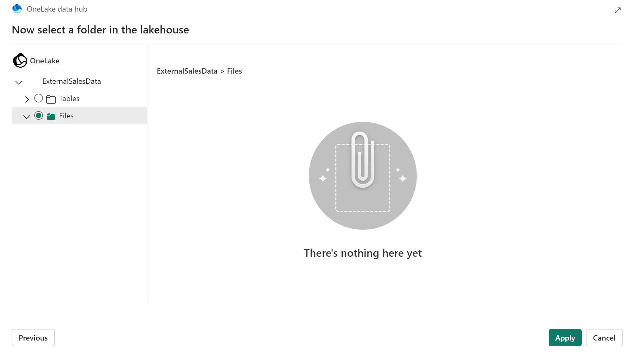This screenshot has height=364, width=631.
Task: Click the Cancel button
Action: [x=604, y=338]
